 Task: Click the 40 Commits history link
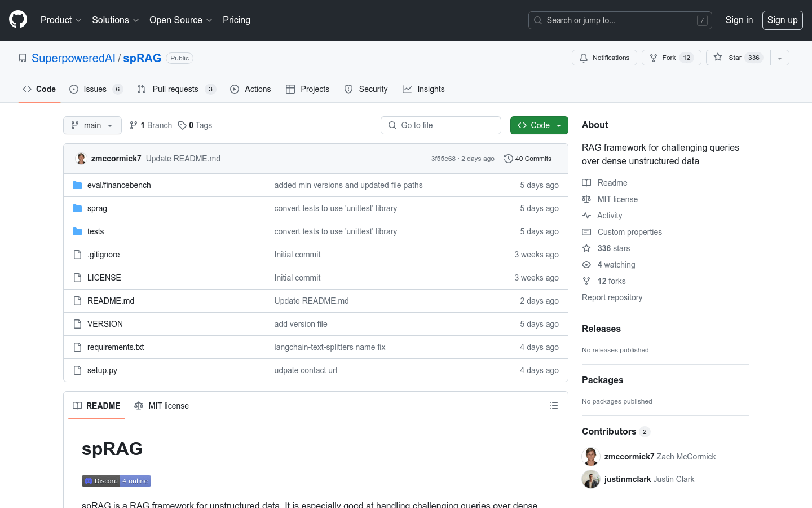pyautogui.click(x=528, y=159)
